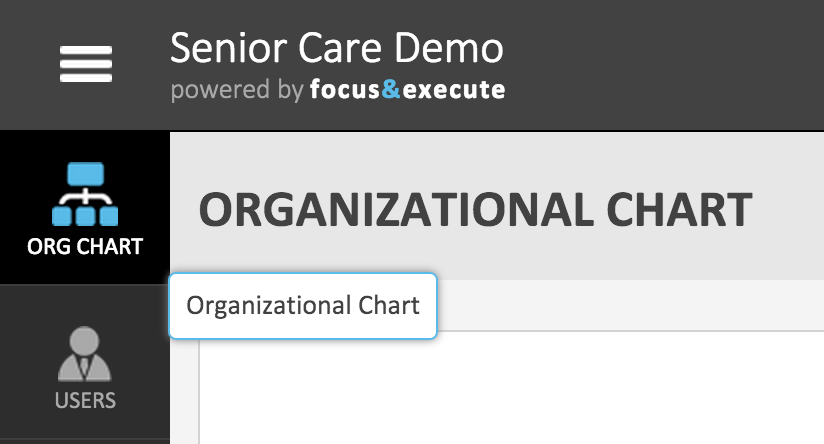Select the ORG CHART sidebar label
The width and height of the screenshot is (824, 444).
[85, 246]
